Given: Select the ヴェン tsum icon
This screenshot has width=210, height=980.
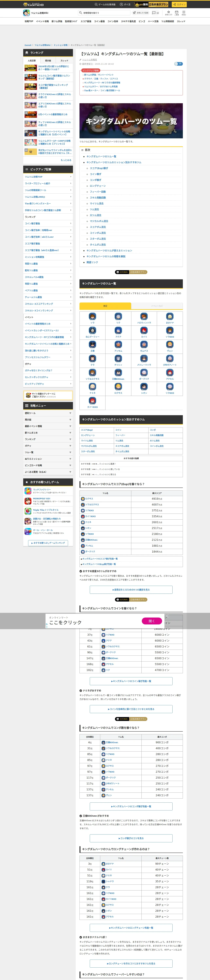Looking at the screenshot, I should 170,344.
